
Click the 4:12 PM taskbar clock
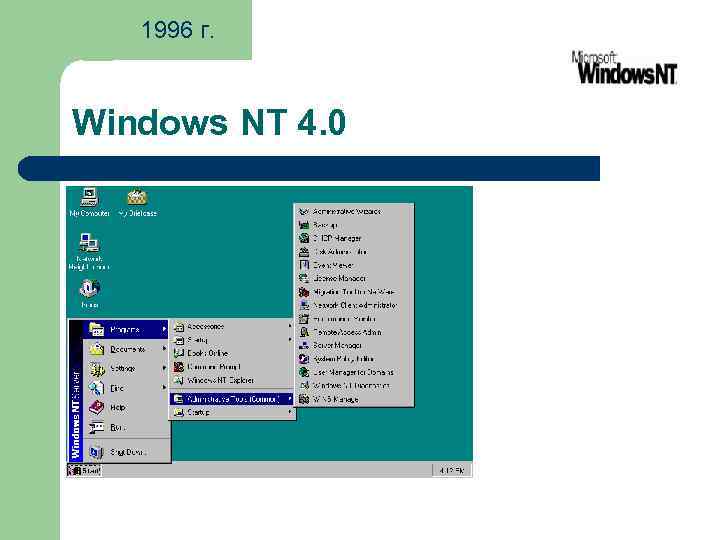451,470
